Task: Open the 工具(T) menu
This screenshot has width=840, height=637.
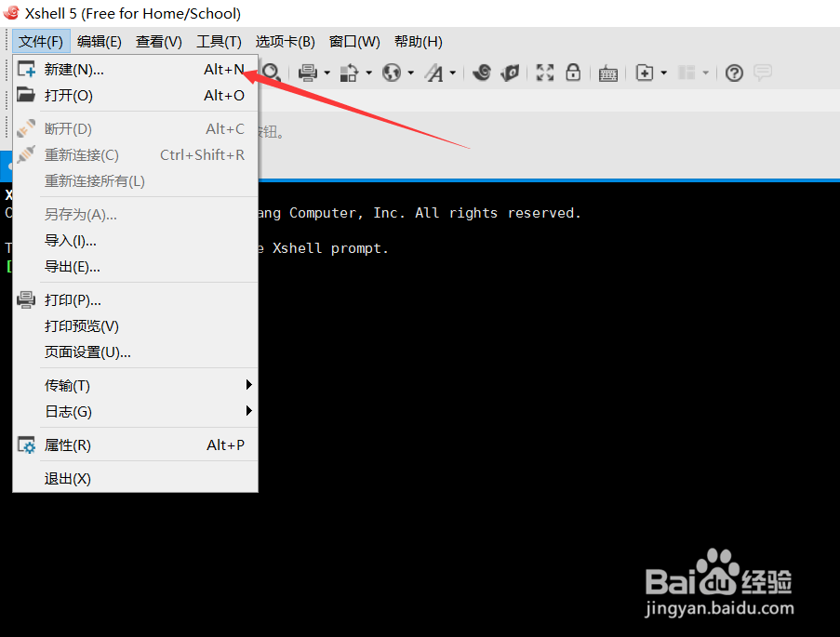Action: pos(219,41)
